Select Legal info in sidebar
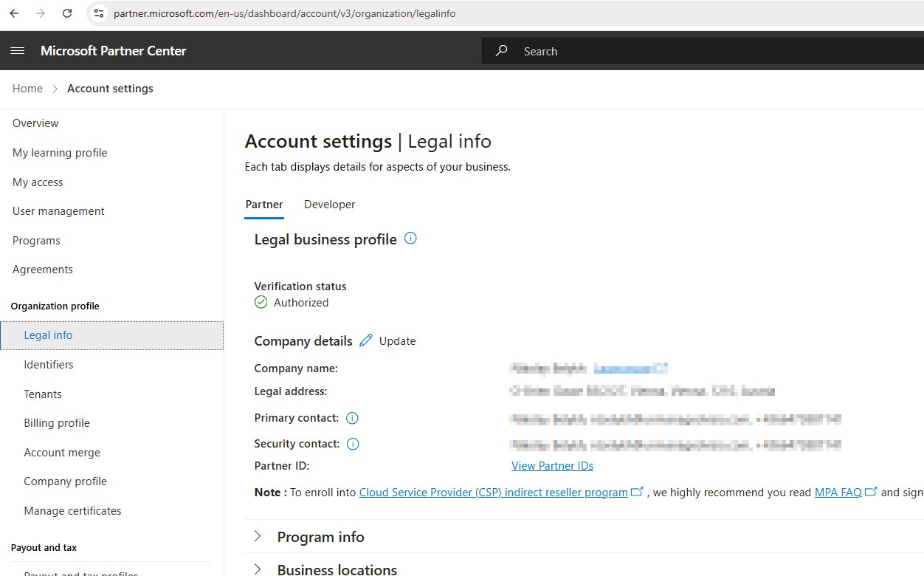 111,335
